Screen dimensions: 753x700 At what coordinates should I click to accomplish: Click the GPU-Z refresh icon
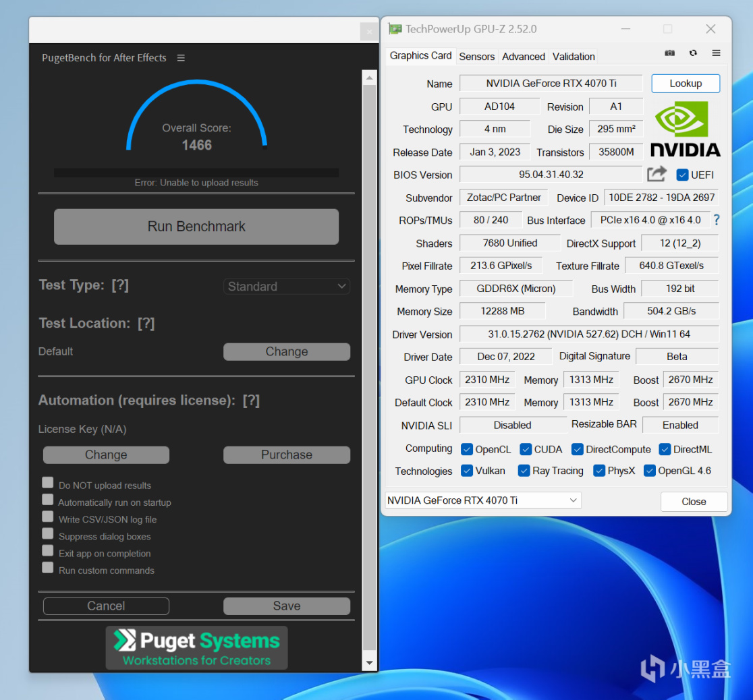(x=693, y=53)
